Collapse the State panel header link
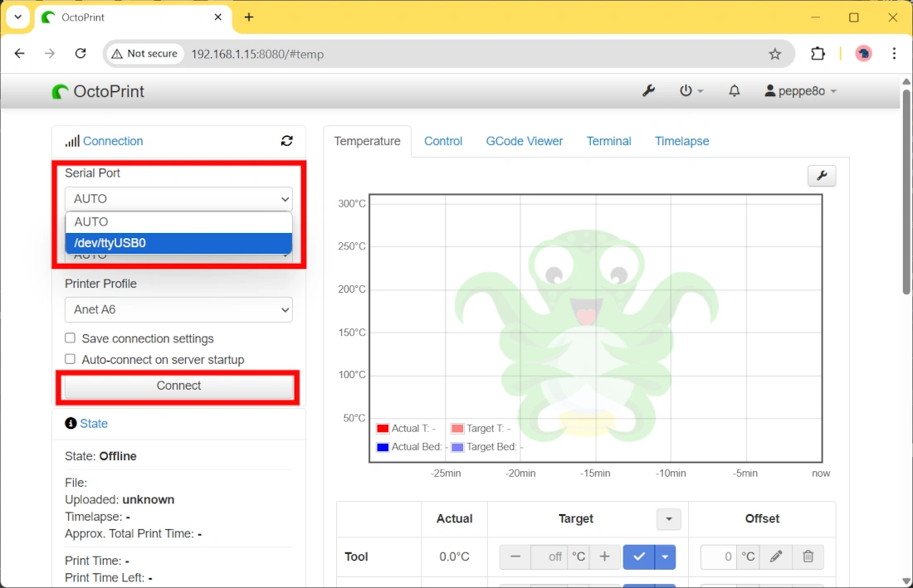The image size is (913, 588). click(94, 424)
